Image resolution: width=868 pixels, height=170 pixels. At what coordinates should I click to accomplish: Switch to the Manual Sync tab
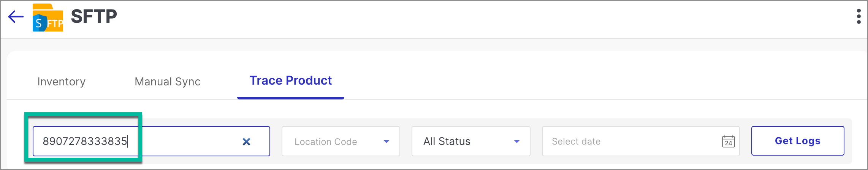click(x=168, y=82)
